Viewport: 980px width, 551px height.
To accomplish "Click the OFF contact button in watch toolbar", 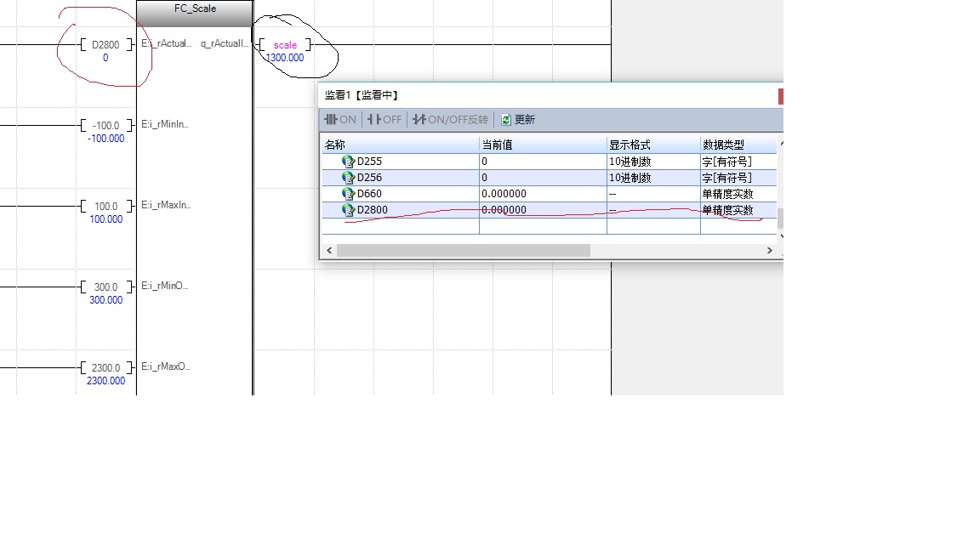I will click(385, 120).
